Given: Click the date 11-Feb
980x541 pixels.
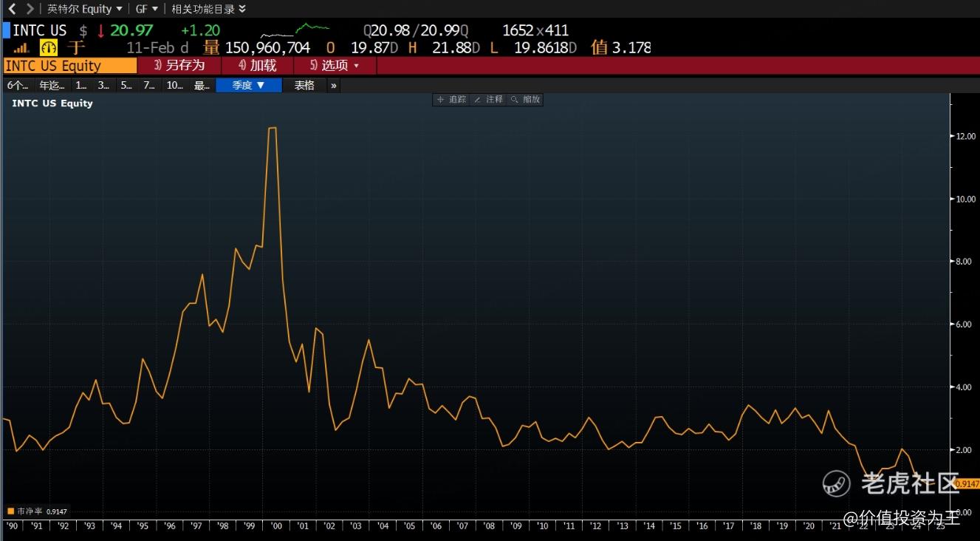Looking at the screenshot, I should click(x=151, y=48).
